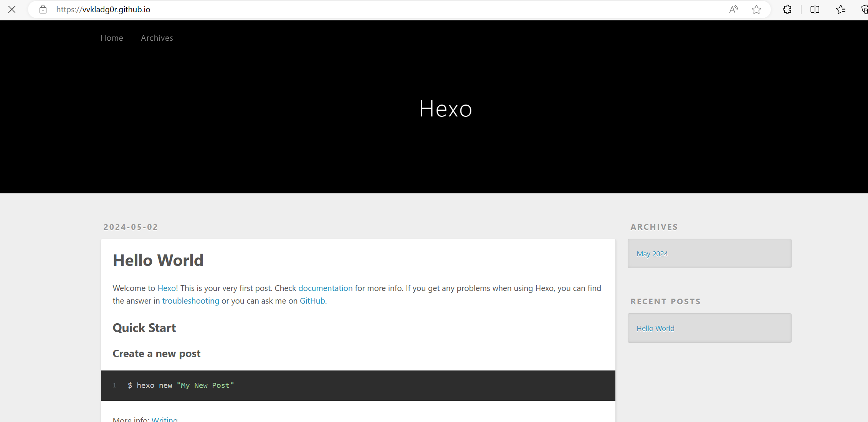Follow the GitHub link in the post
This screenshot has height=422, width=868.
click(312, 301)
